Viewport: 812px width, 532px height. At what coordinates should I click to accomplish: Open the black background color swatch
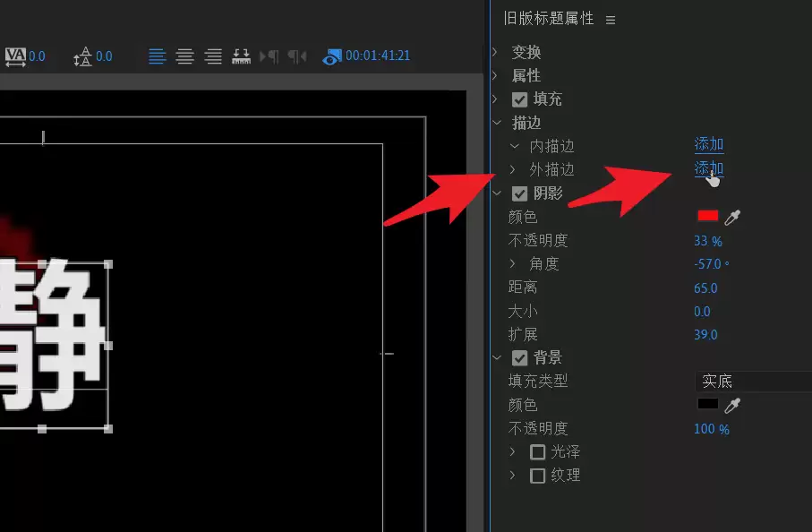708,404
